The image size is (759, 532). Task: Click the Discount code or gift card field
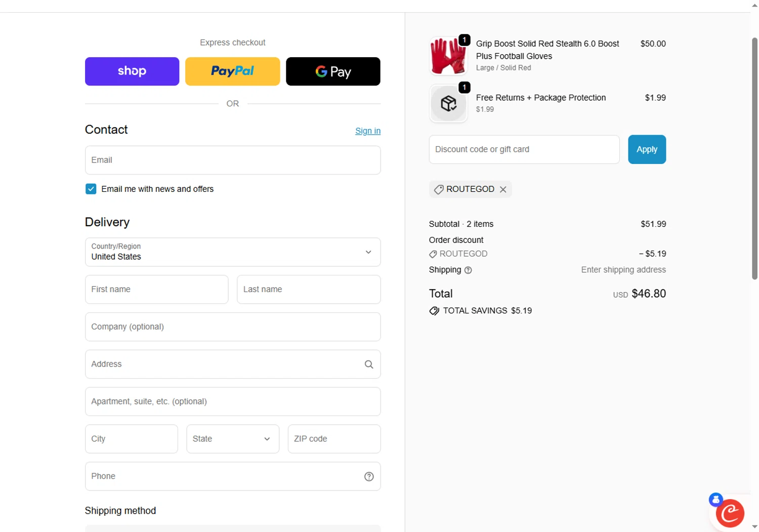tap(524, 149)
